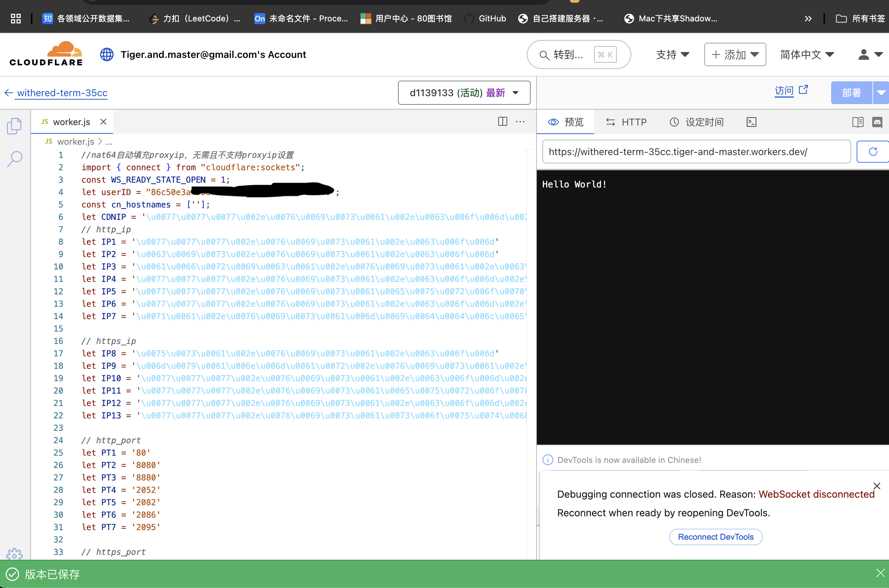The height and width of the screenshot is (588, 889).
Task: Click the Hello World! preview output
Action: point(574,184)
